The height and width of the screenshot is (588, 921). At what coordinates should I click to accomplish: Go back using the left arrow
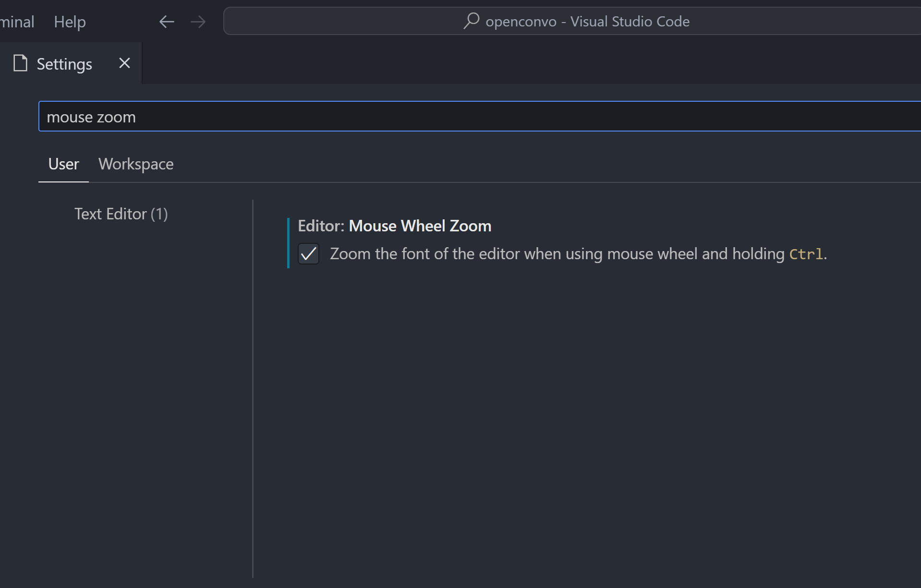point(166,22)
